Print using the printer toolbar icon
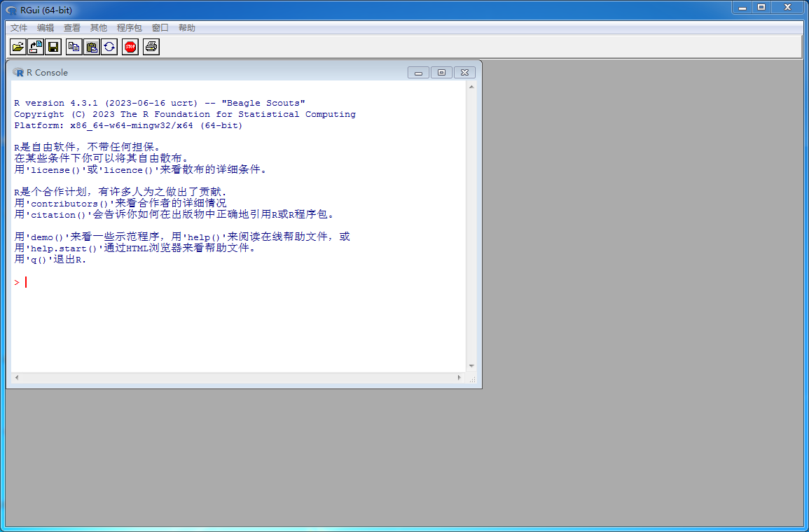Image resolution: width=809 pixels, height=532 pixels. (151, 47)
